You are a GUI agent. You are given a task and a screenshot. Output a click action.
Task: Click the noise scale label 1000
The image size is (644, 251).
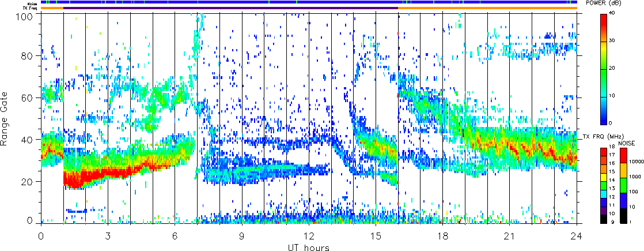(634, 177)
